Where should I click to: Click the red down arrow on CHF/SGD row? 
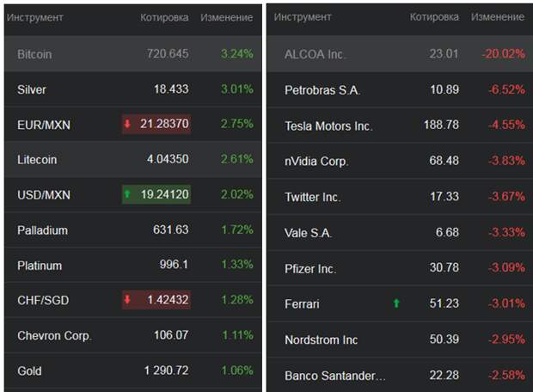pos(128,300)
